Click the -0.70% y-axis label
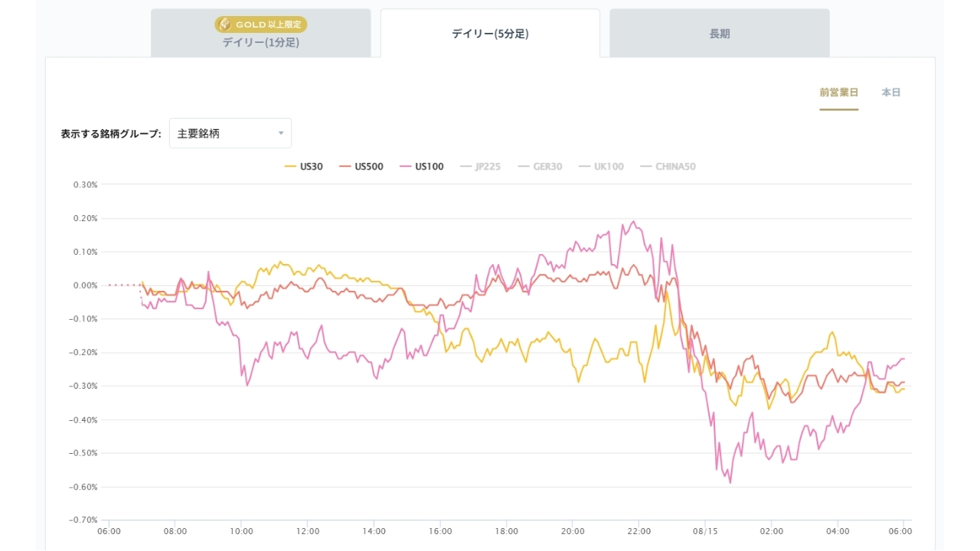 pos(83,520)
